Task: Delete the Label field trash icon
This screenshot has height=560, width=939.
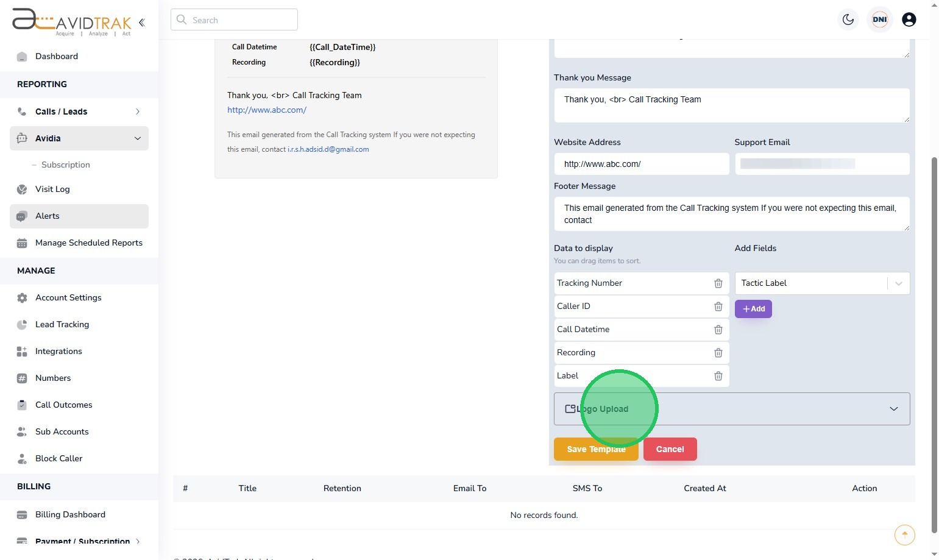Action: [x=718, y=376]
